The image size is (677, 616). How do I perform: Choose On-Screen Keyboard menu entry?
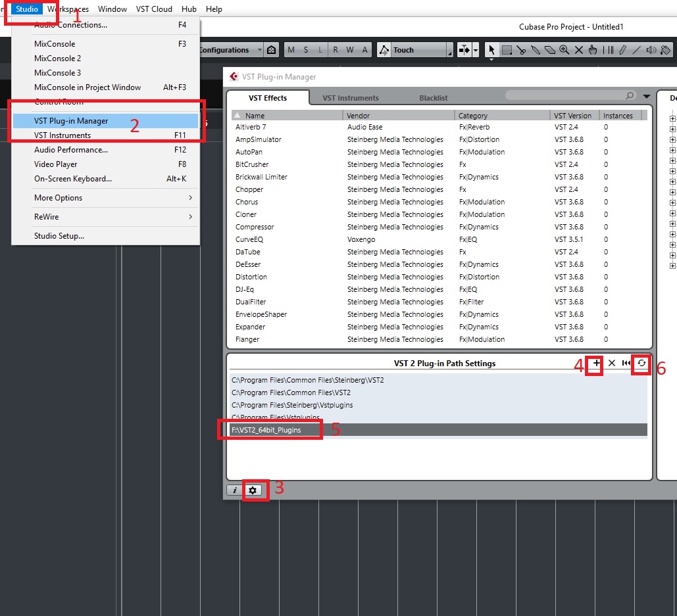click(x=105, y=179)
